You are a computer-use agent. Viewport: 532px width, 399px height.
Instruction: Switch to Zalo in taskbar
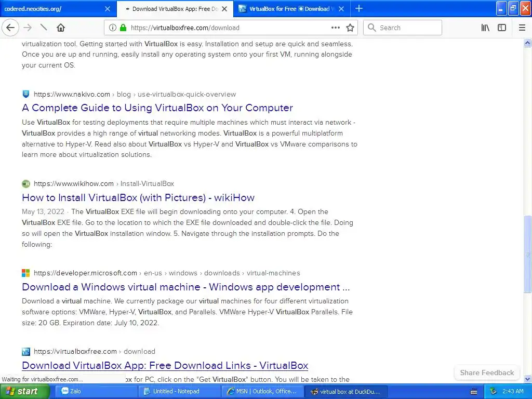(96, 391)
